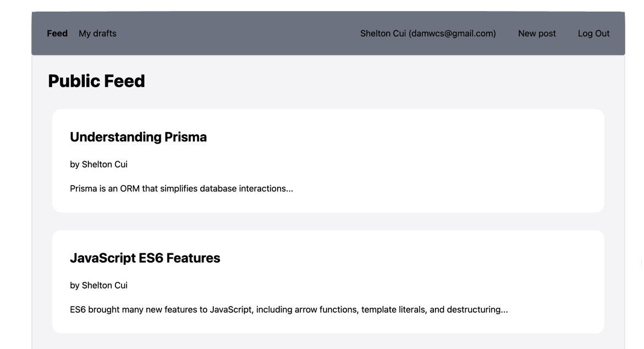Start a new post from the navbar
The width and height of the screenshot is (644, 349).
(536, 33)
